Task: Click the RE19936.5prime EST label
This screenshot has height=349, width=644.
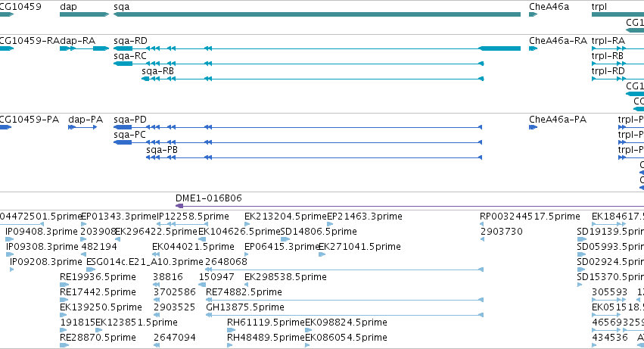Action: pyautogui.click(x=98, y=277)
